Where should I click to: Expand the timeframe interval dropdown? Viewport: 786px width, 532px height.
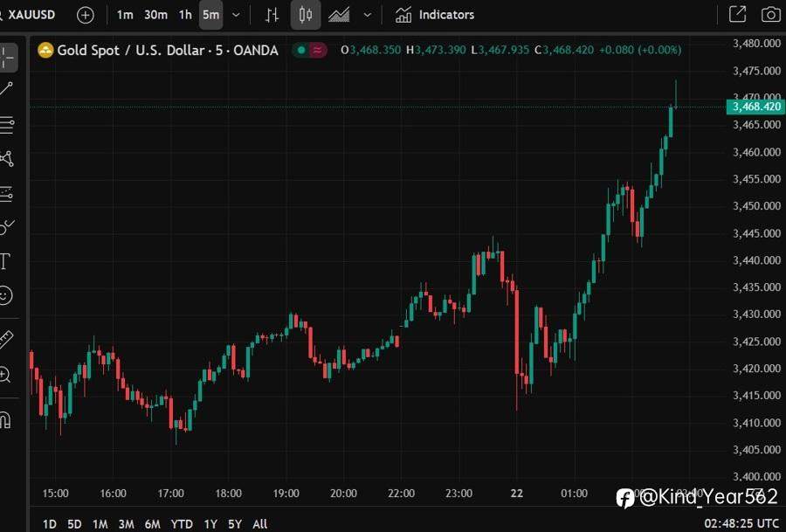pos(236,15)
